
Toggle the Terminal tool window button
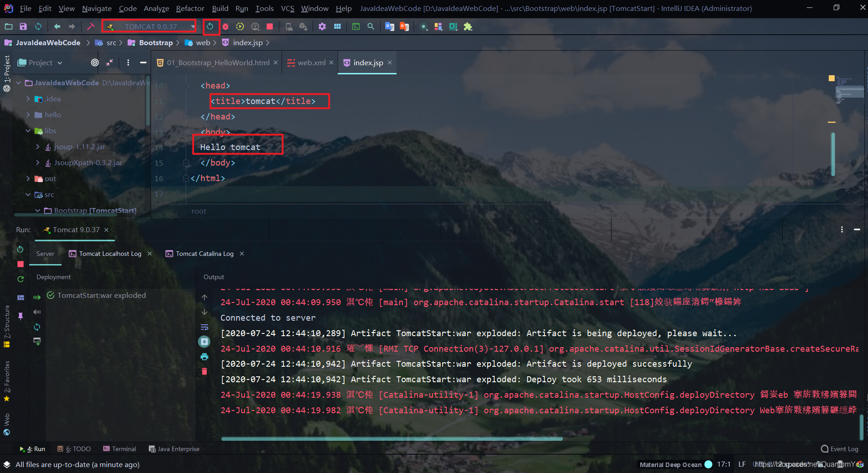pyautogui.click(x=120, y=449)
